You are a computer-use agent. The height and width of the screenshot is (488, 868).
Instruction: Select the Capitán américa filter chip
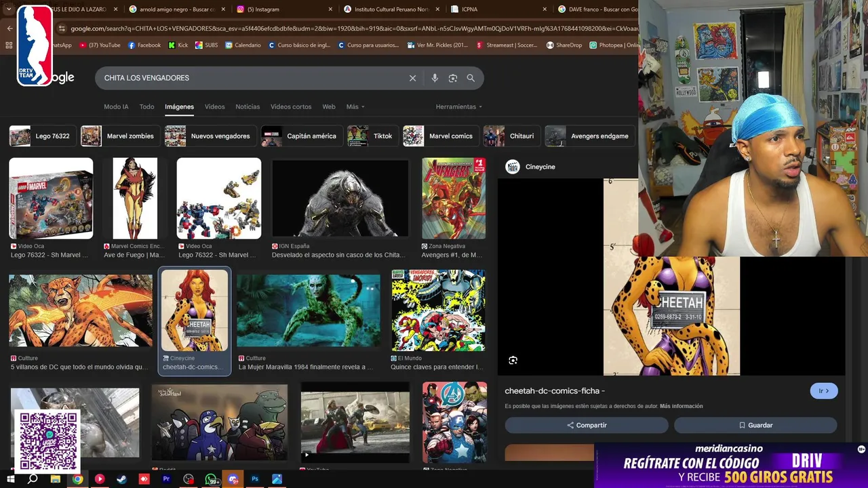click(302, 136)
